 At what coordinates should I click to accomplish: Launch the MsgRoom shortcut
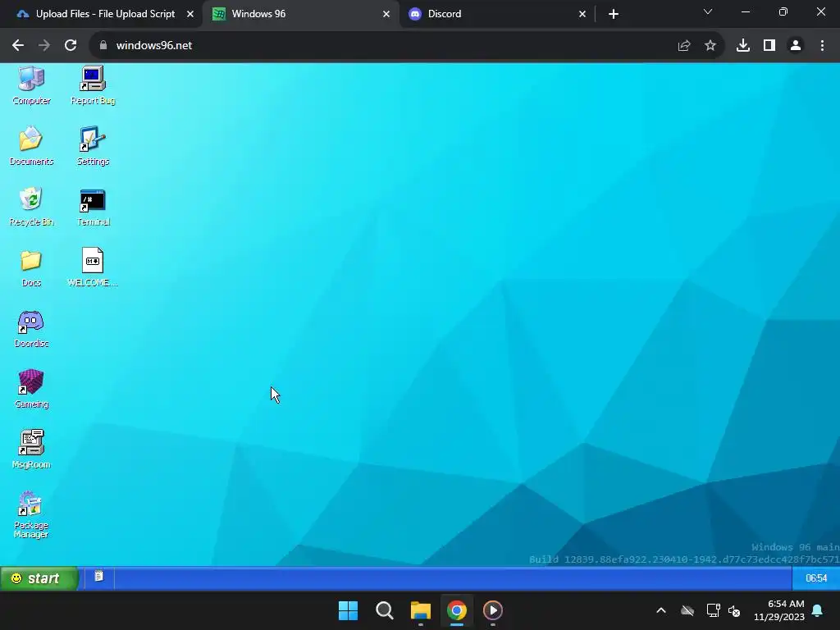(x=31, y=450)
